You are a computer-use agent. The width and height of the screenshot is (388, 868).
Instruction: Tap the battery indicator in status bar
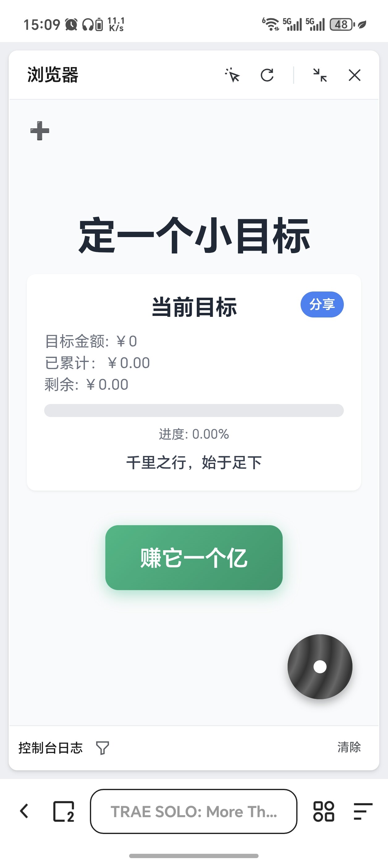(x=342, y=25)
